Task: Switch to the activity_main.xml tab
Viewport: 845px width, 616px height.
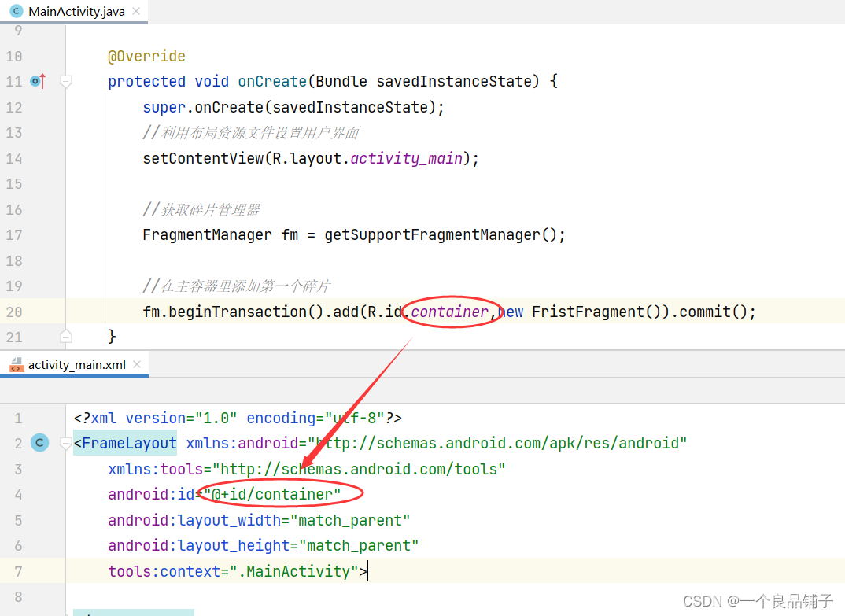Action: [77, 365]
